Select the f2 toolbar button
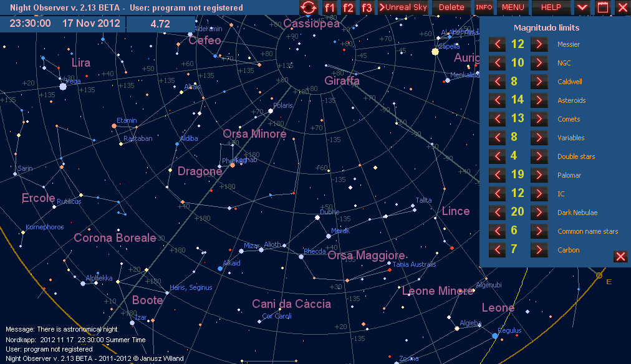The width and height of the screenshot is (631, 364). click(348, 7)
